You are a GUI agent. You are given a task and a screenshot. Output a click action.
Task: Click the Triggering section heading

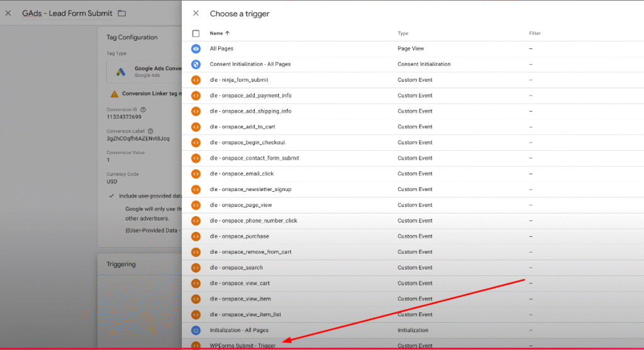click(121, 264)
